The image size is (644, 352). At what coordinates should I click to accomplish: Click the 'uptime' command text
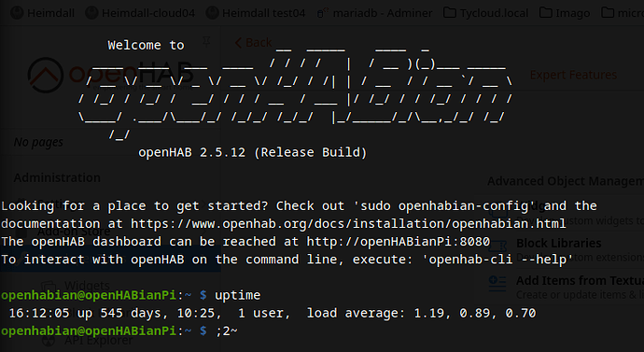point(237,295)
